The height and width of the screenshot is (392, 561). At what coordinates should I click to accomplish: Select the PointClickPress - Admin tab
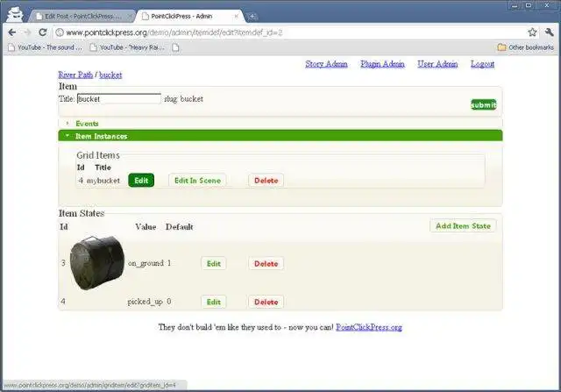(189, 16)
